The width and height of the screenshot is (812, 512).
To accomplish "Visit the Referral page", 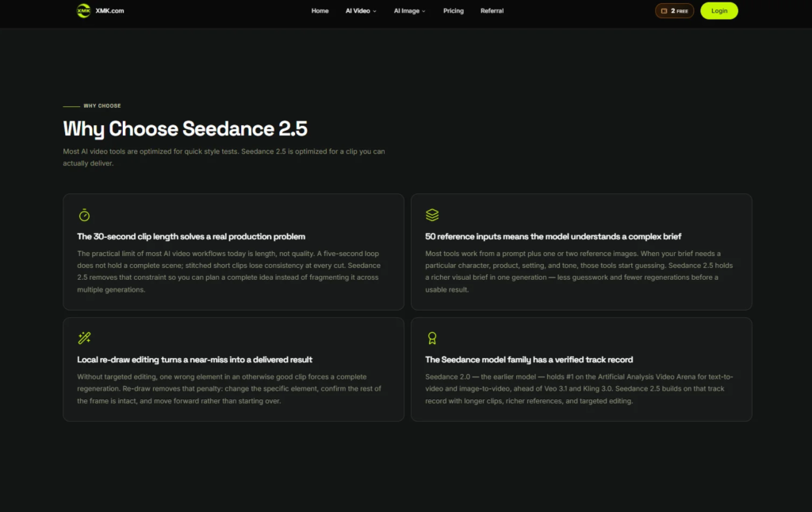I will 492,11.
